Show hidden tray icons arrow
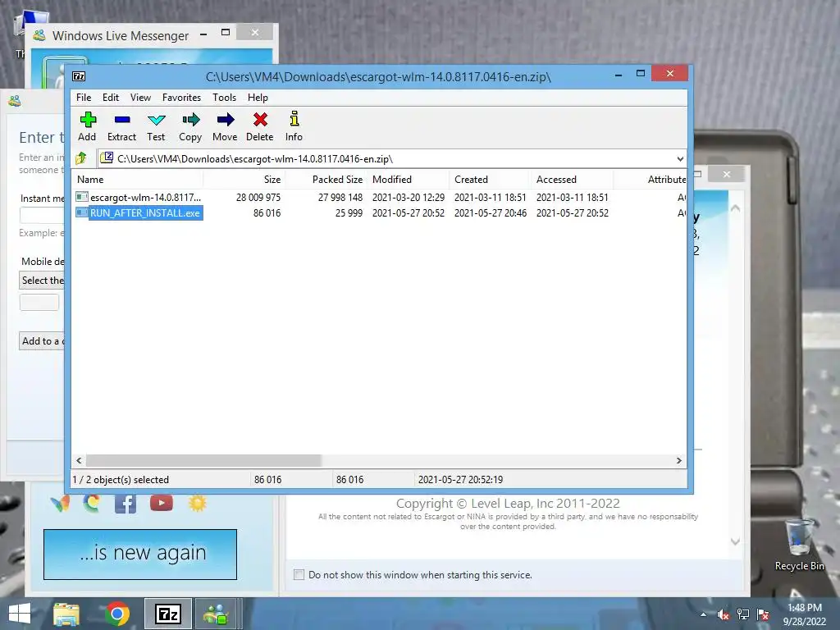Image resolution: width=840 pixels, height=630 pixels. [703, 614]
